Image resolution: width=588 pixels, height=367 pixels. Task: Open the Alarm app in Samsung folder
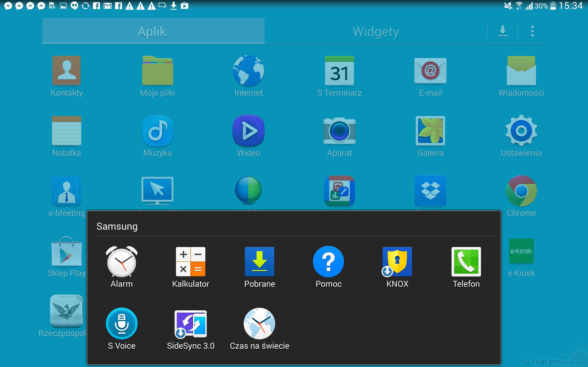[122, 262]
